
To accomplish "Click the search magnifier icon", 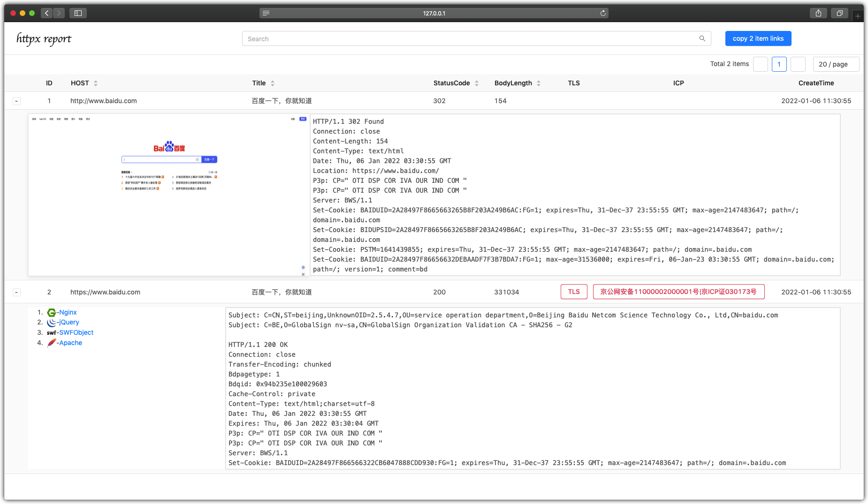I will coord(702,38).
